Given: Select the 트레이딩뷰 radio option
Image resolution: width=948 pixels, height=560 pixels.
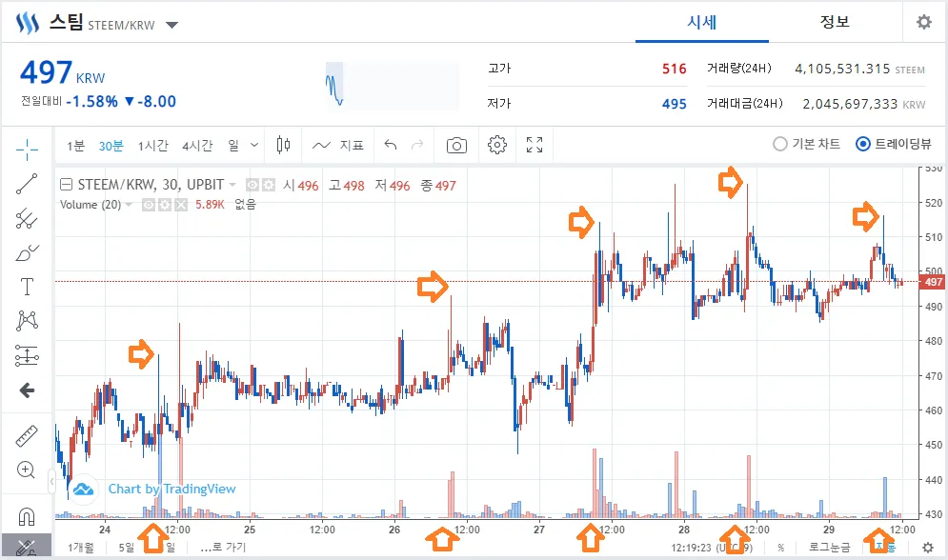Looking at the screenshot, I should 894,144.
